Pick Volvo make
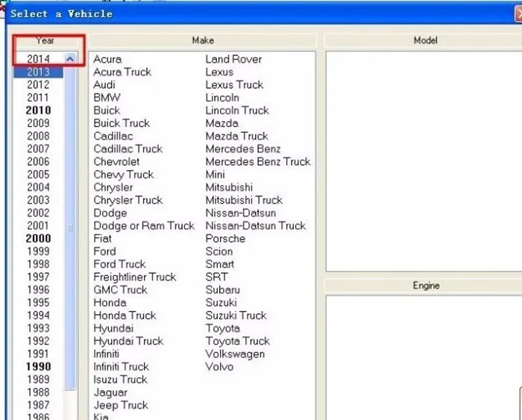Screen dimensions: 522x420 [219, 366]
